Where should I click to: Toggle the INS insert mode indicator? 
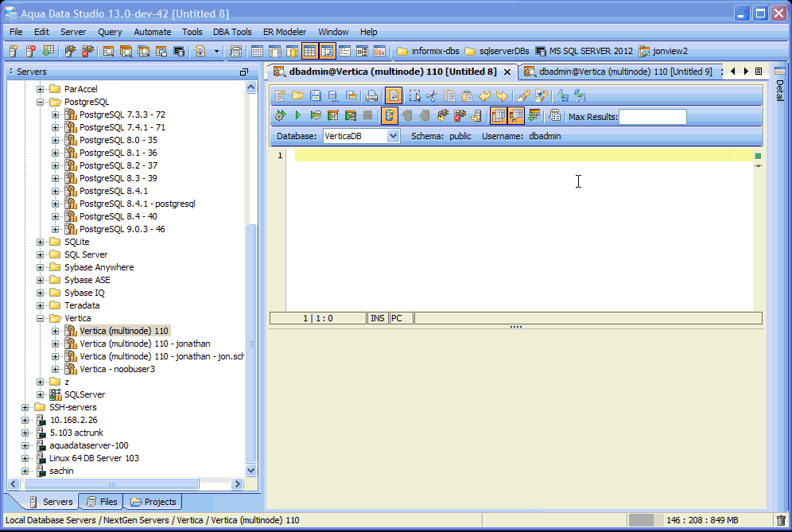[377, 318]
